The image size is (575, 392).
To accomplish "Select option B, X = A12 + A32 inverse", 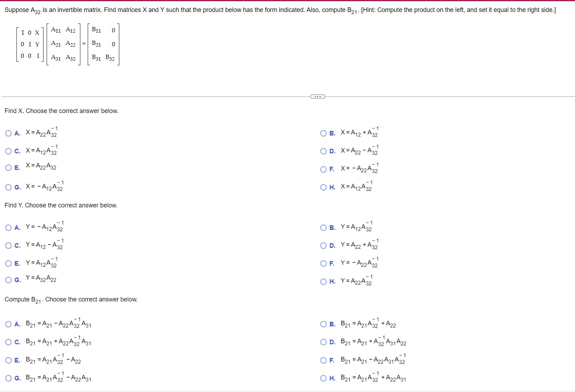I will pyautogui.click(x=323, y=133).
